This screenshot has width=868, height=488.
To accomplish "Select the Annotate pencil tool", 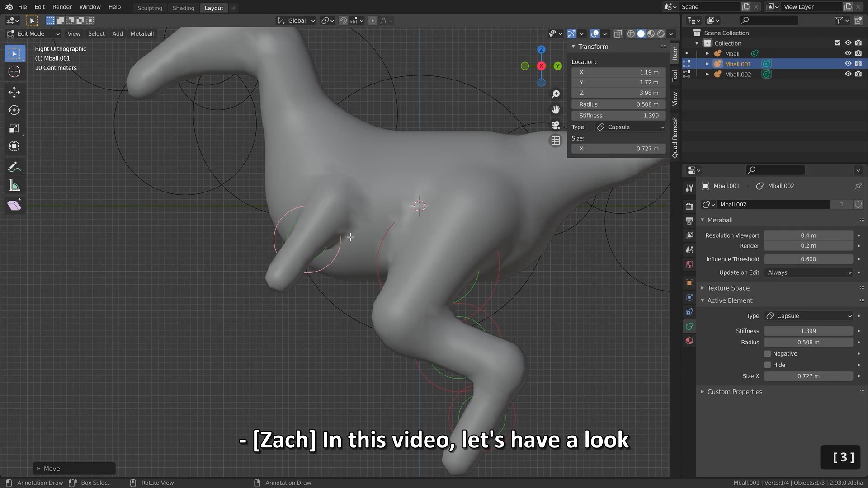I will tap(14, 167).
